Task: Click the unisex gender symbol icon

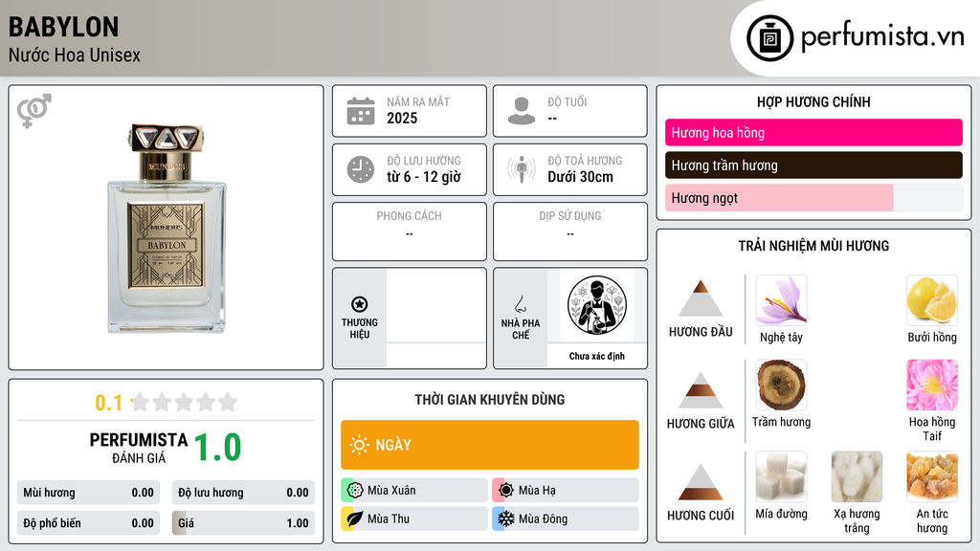Action: 33,111
